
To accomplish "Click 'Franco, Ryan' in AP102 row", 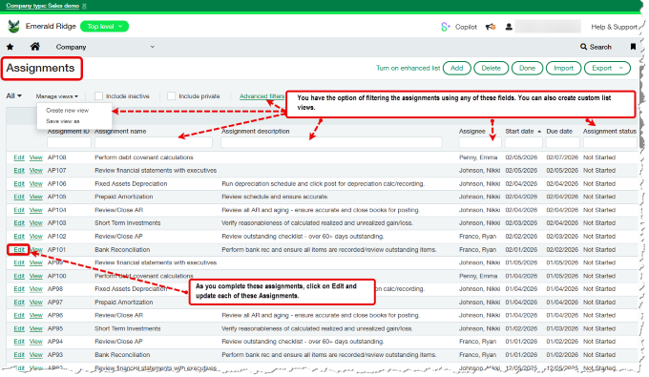I will tap(477, 237).
